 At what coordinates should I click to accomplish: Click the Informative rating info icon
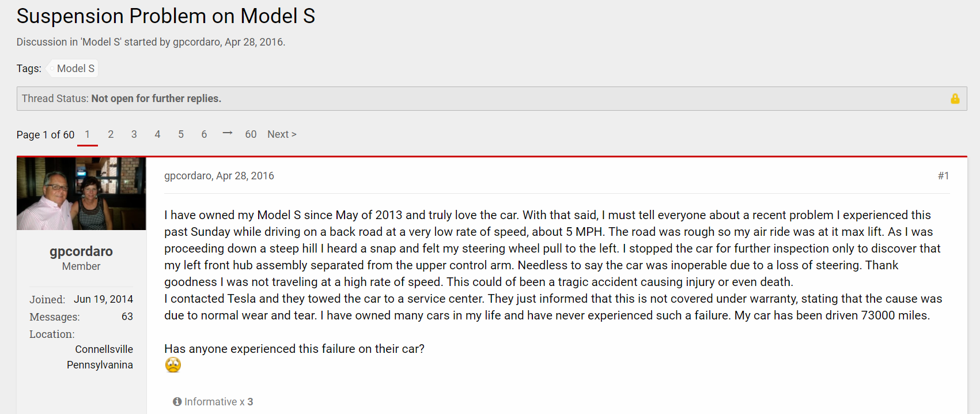tap(177, 402)
